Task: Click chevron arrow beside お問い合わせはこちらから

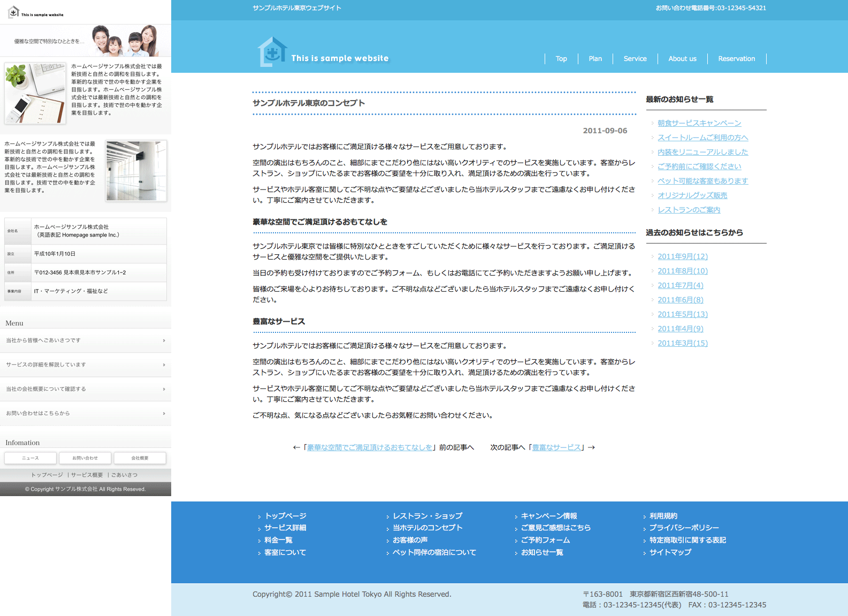Action: tap(164, 414)
